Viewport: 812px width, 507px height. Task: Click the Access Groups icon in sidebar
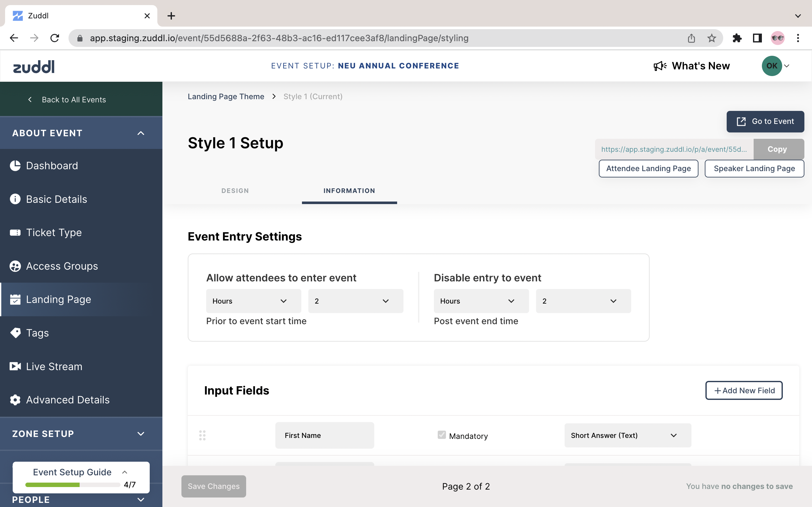click(15, 266)
